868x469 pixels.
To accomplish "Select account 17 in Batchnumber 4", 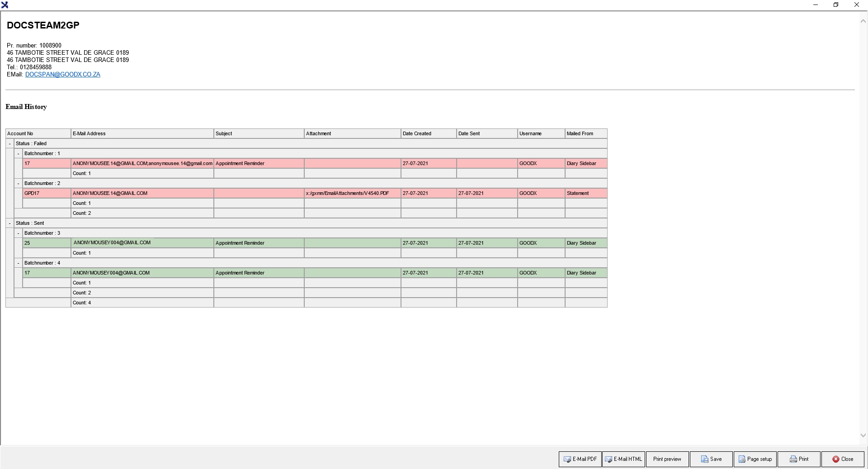I will click(x=47, y=273).
